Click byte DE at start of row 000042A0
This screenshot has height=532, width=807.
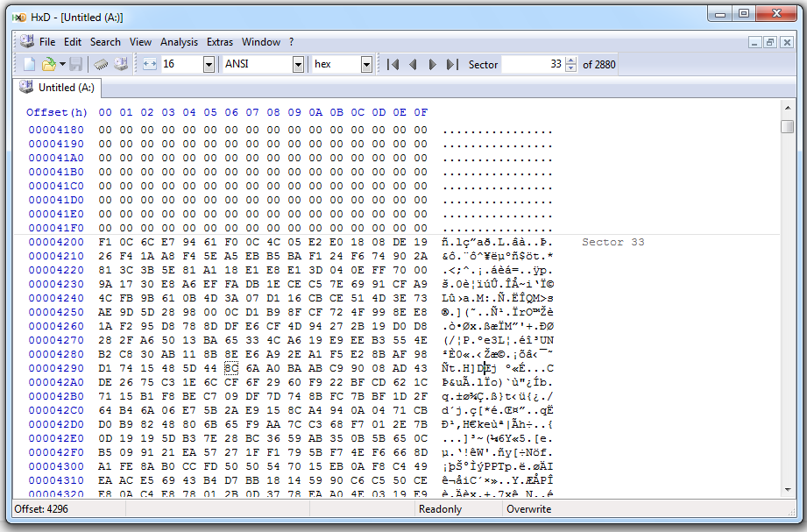point(105,382)
